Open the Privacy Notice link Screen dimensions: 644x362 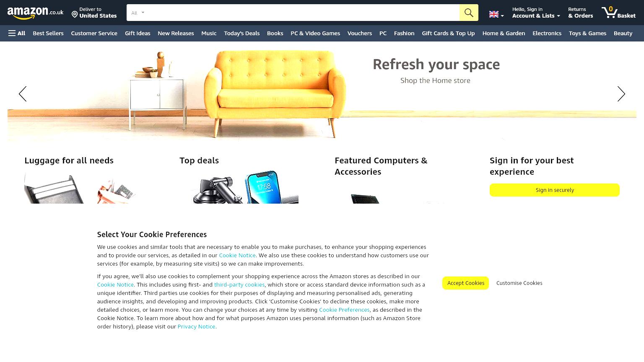[x=196, y=326]
